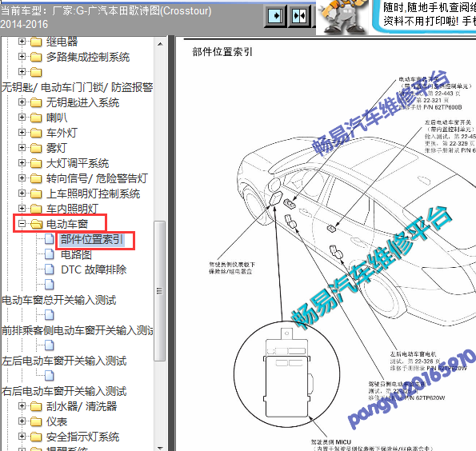
Task: Click the 刮水器/清洗器 folder icon
Action: [x=36, y=406]
